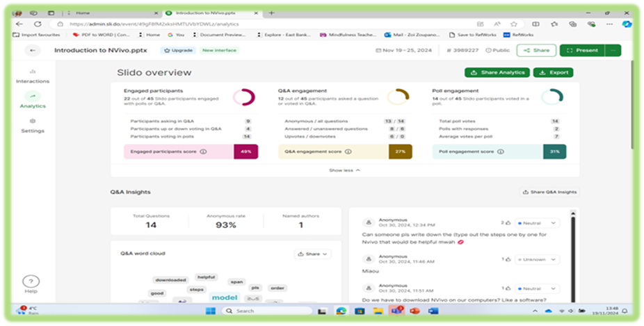Viewport: 644px width, 326px height.
Task: Click the Public visibility label
Action: point(497,51)
